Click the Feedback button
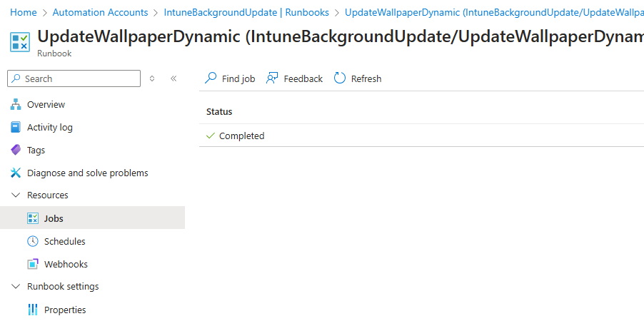The image size is (644, 321). 294,78
